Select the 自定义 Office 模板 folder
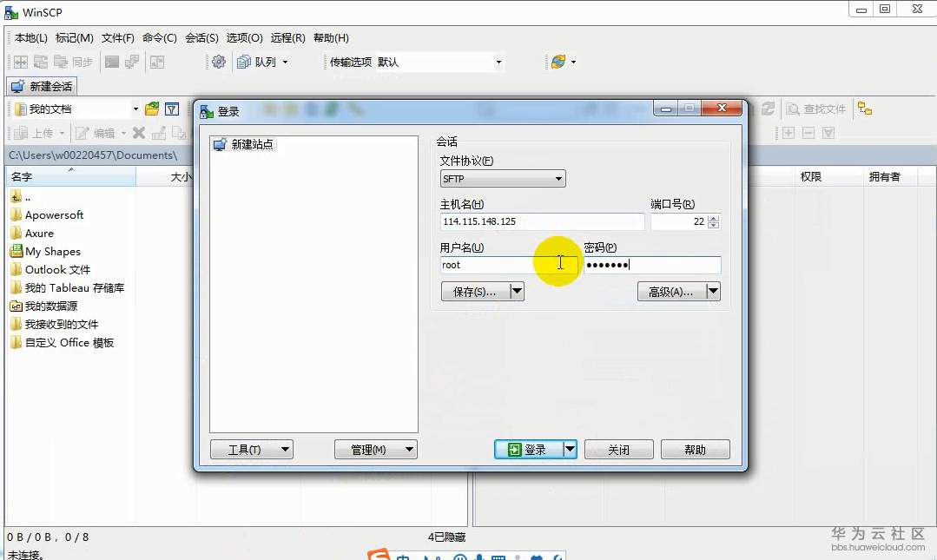This screenshot has width=937, height=560. 69,343
